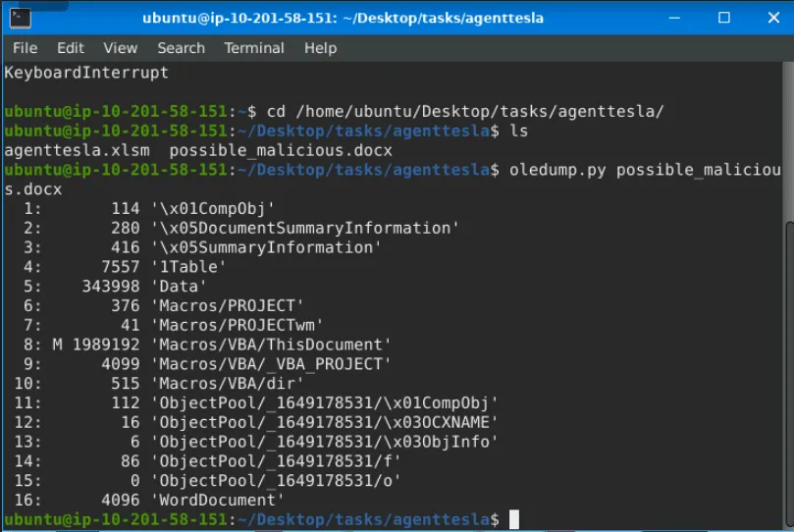Click possible_malicious.docx in the ls output

(281, 150)
